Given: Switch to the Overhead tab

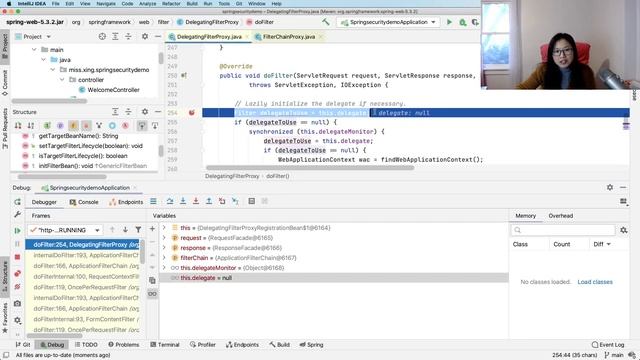Looking at the screenshot, I should [560, 216].
